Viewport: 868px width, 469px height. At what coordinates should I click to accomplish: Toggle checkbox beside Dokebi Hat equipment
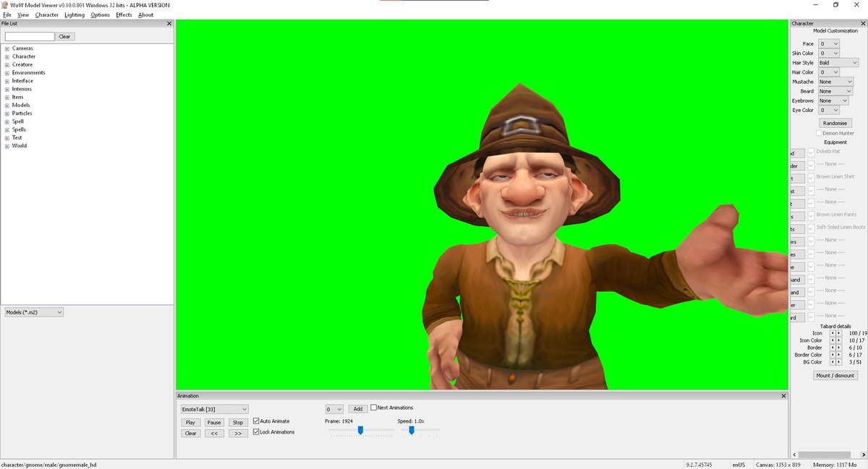(811, 152)
